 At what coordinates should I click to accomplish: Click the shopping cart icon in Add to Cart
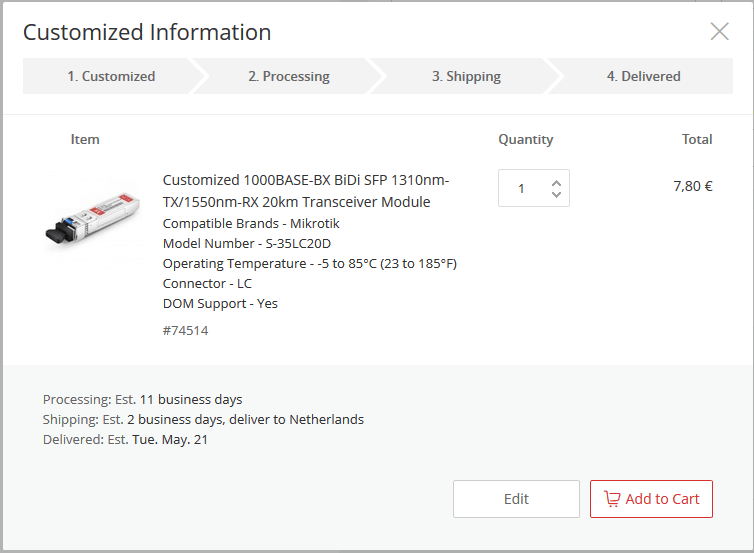[612, 499]
